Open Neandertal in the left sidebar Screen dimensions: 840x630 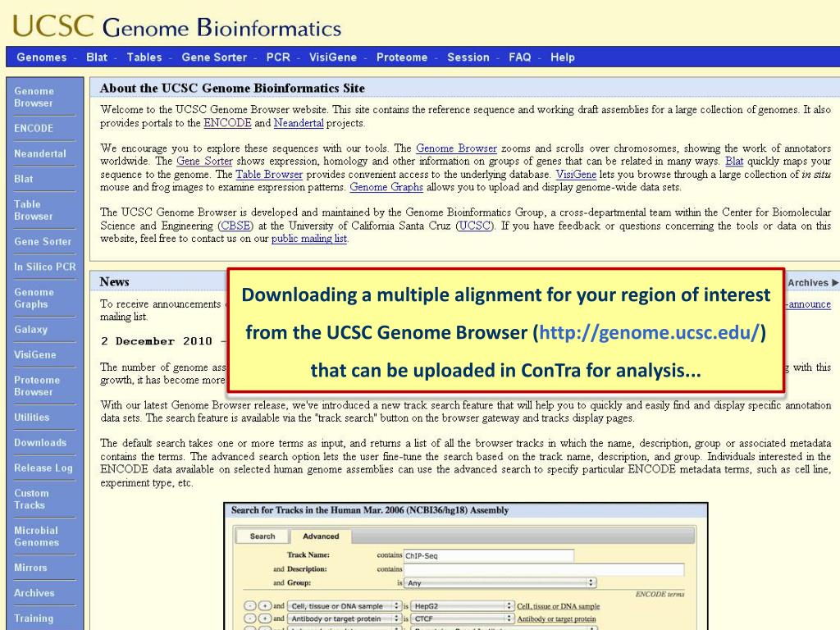pos(40,153)
